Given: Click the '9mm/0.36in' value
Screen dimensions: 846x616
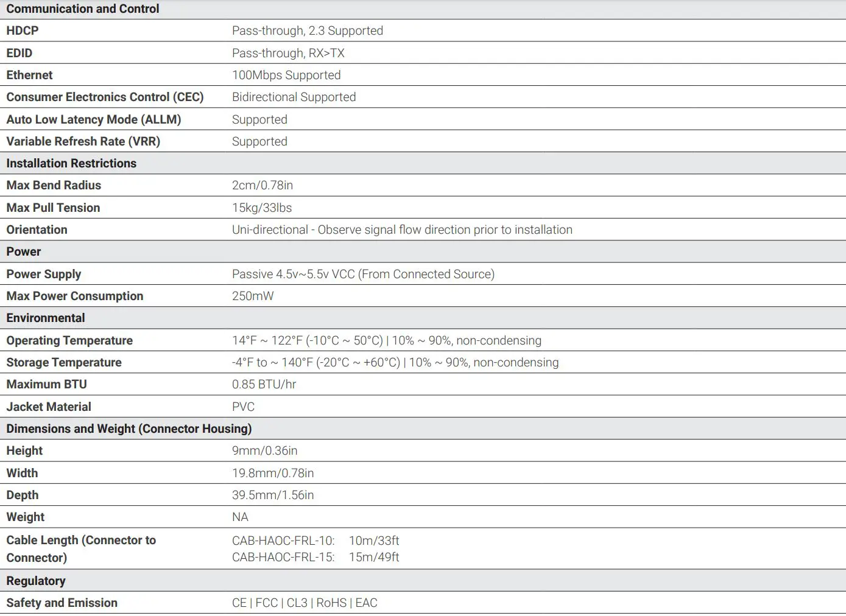Looking at the screenshot, I should pos(265,450).
